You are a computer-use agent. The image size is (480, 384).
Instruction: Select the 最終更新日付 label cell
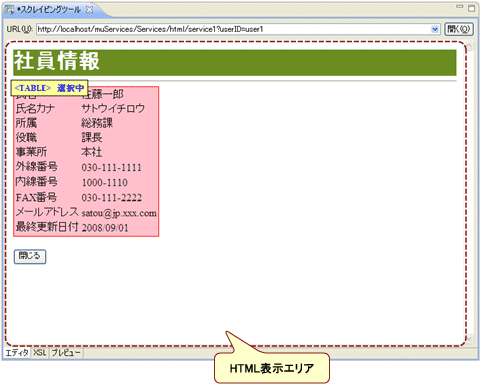pos(47,227)
